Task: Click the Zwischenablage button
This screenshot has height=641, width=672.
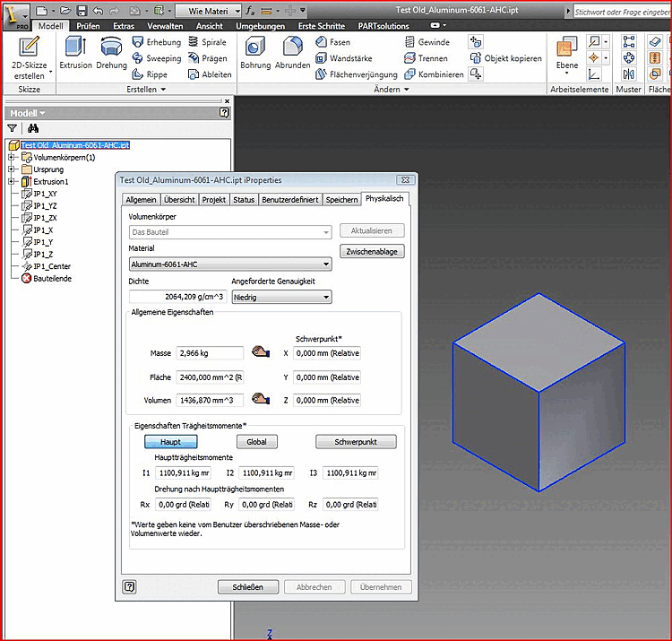Action: tap(373, 252)
